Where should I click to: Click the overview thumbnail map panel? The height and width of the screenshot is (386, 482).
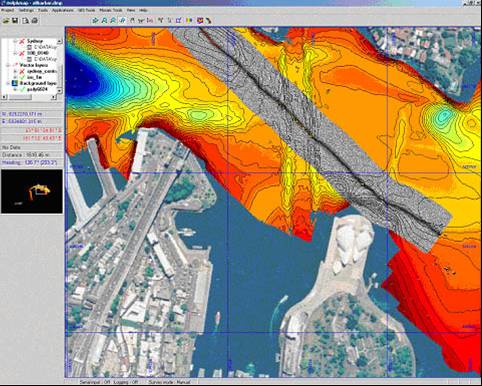[32, 191]
